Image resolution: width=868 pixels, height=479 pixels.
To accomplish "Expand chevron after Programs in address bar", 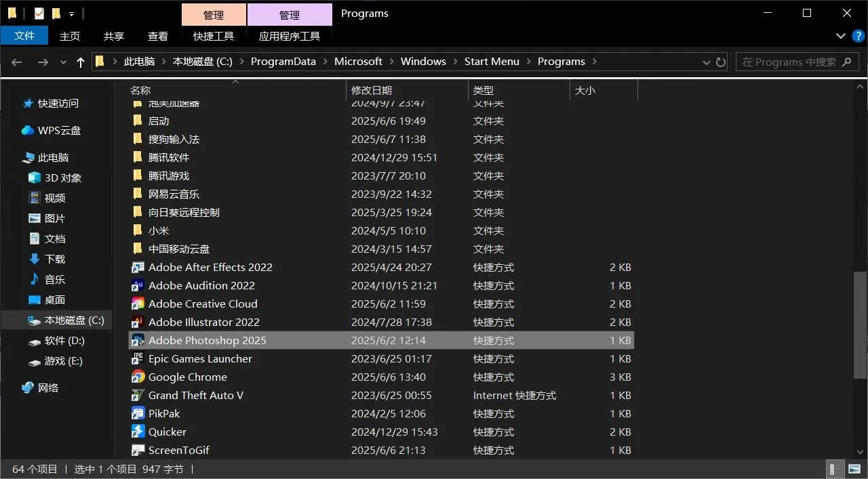I will click(595, 62).
